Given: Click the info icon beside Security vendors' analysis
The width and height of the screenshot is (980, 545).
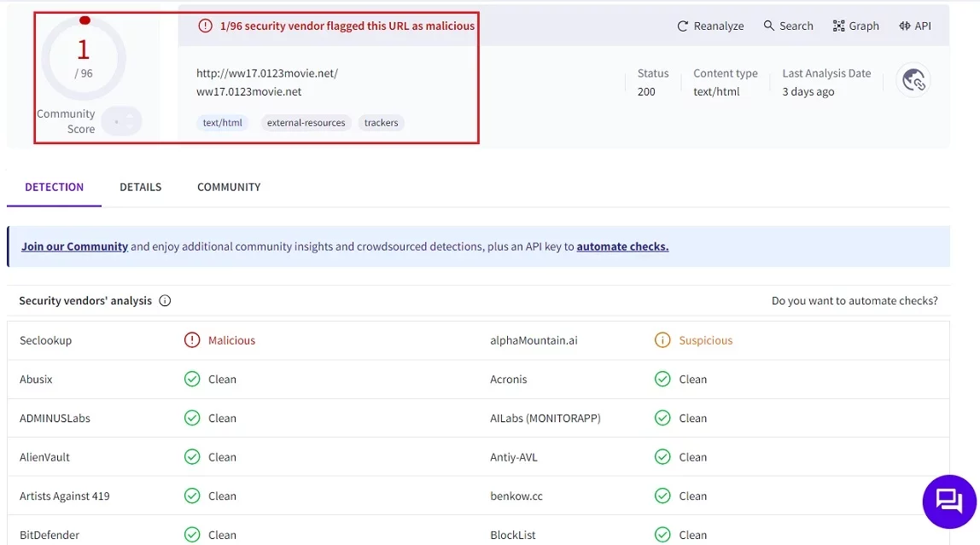Looking at the screenshot, I should pyautogui.click(x=165, y=301).
